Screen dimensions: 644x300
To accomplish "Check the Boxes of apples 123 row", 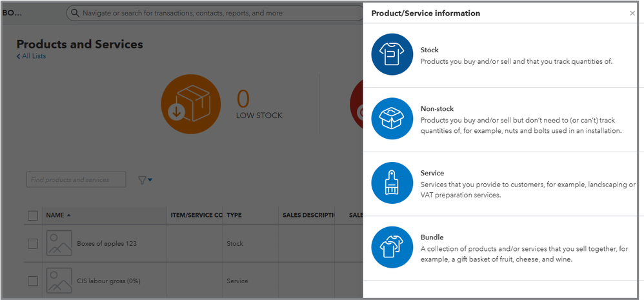I will point(33,243).
